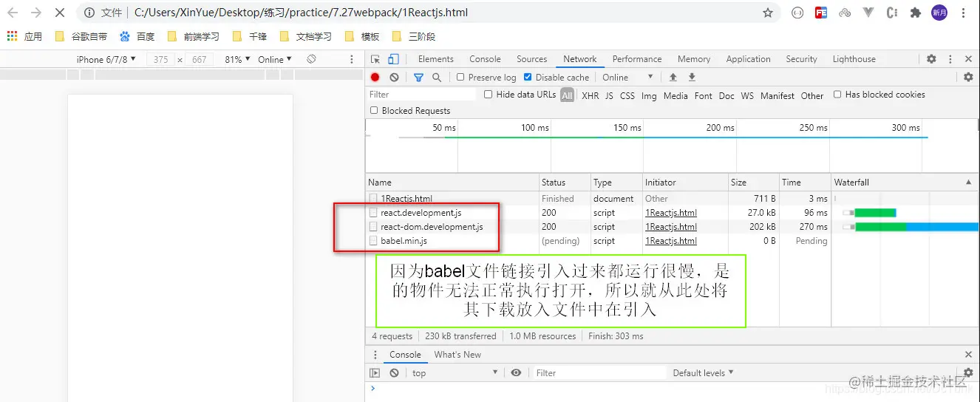Bookmark this page with the star icon
980x402 pixels.
(x=768, y=13)
